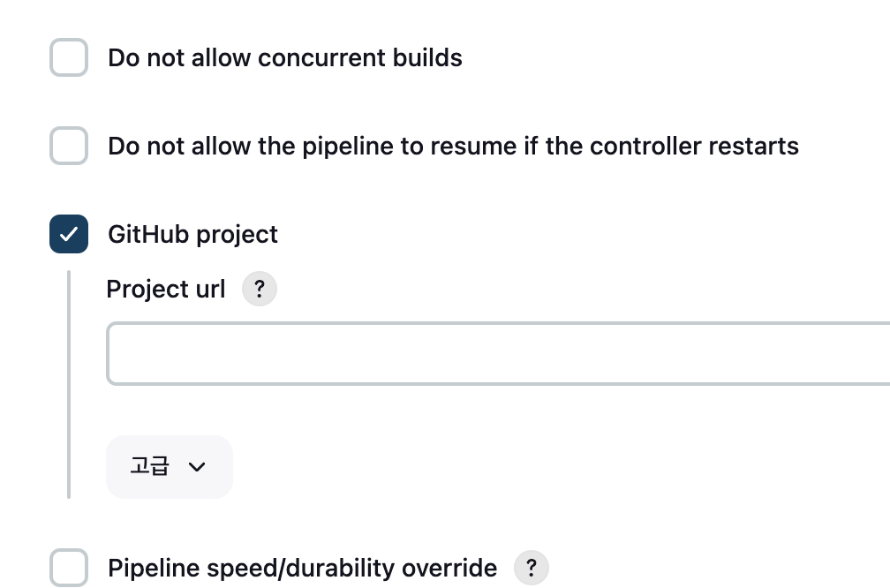890x588 pixels.
Task: Click the Project url field label
Action: 166,289
